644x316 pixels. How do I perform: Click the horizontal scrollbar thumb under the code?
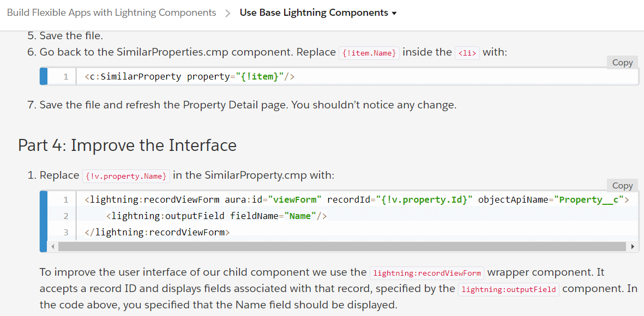pos(342,247)
